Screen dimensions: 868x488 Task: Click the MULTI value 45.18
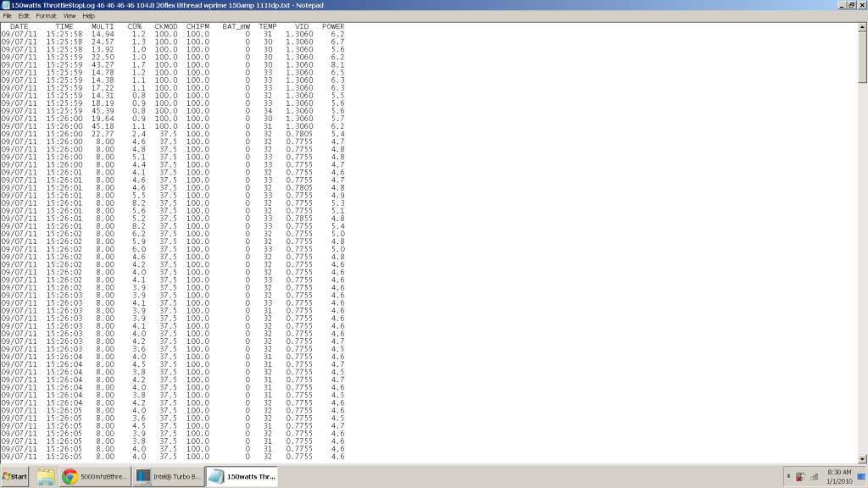(103, 127)
